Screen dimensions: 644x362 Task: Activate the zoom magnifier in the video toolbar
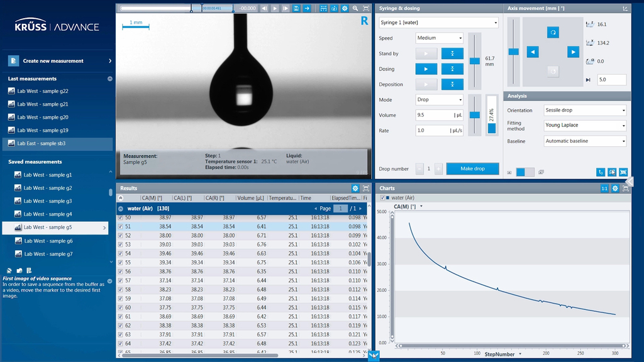(x=354, y=8)
